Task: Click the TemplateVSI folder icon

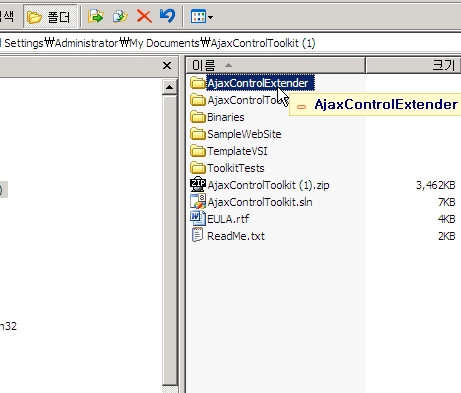Action: tap(198, 151)
